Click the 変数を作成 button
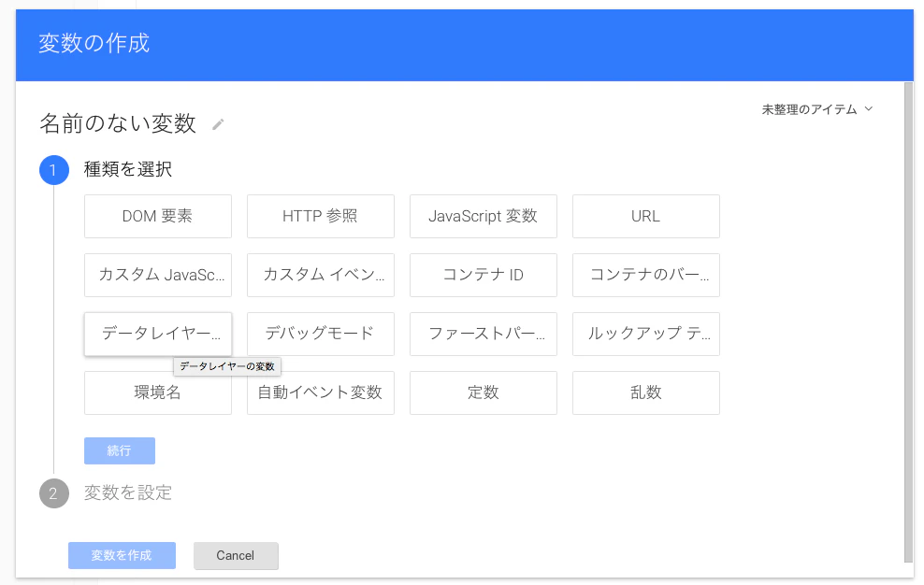 [122, 555]
